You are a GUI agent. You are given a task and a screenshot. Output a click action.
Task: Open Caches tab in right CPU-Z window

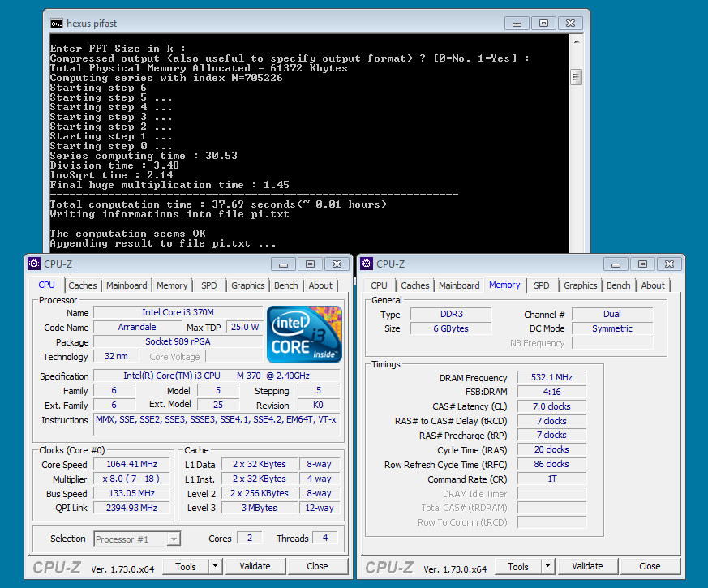(x=415, y=285)
